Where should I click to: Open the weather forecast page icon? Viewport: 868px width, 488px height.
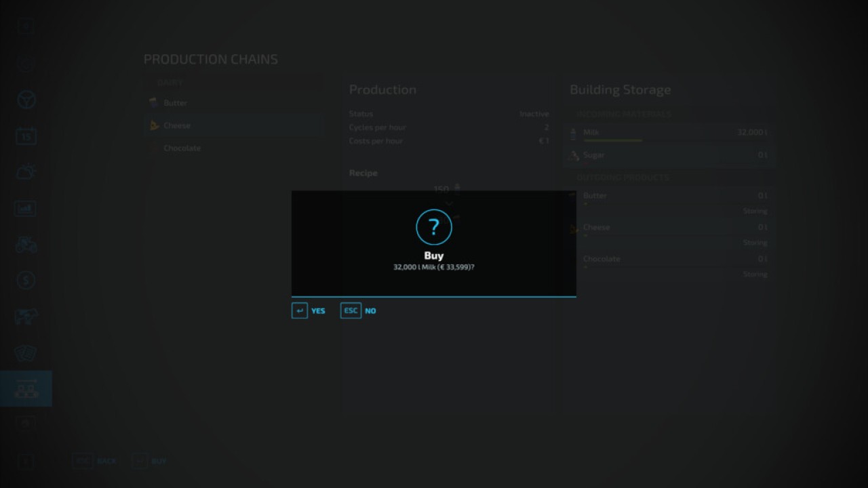click(x=26, y=172)
